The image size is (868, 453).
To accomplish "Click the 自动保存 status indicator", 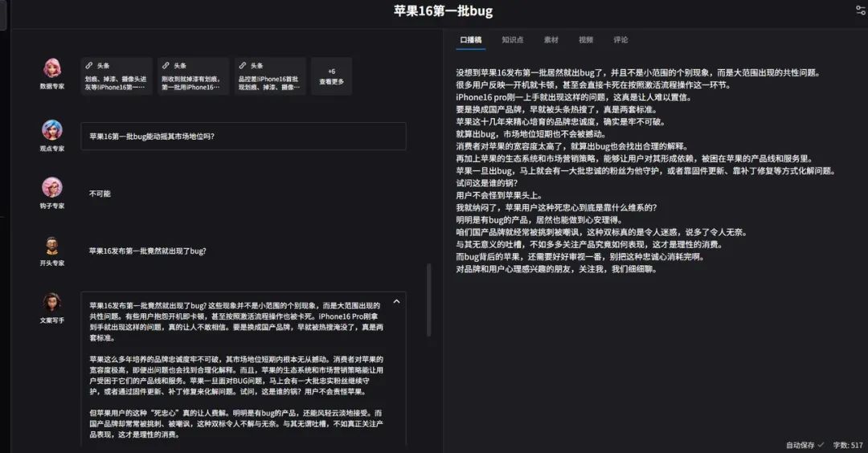I will 805,445.
